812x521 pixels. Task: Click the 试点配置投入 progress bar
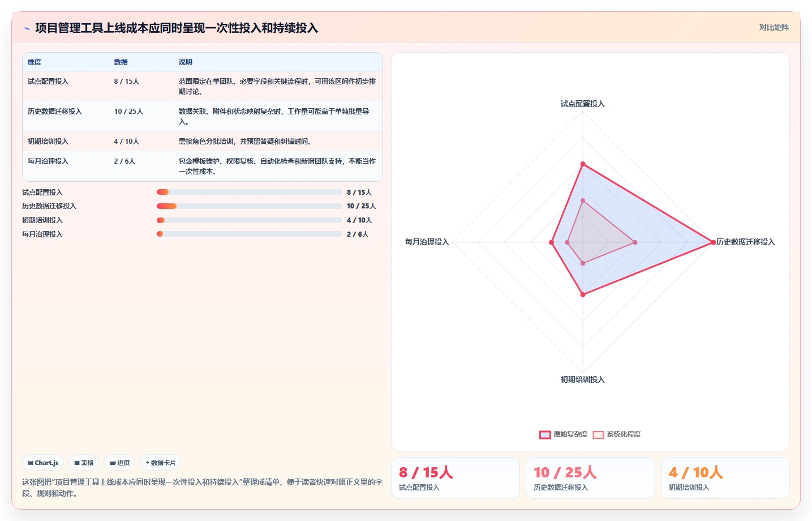[250, 192]
